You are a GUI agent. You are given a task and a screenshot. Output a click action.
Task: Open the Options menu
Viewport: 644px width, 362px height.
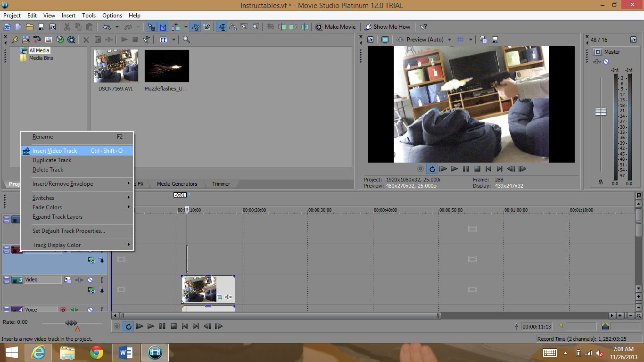pyautogui.click(x=112, y=16)
